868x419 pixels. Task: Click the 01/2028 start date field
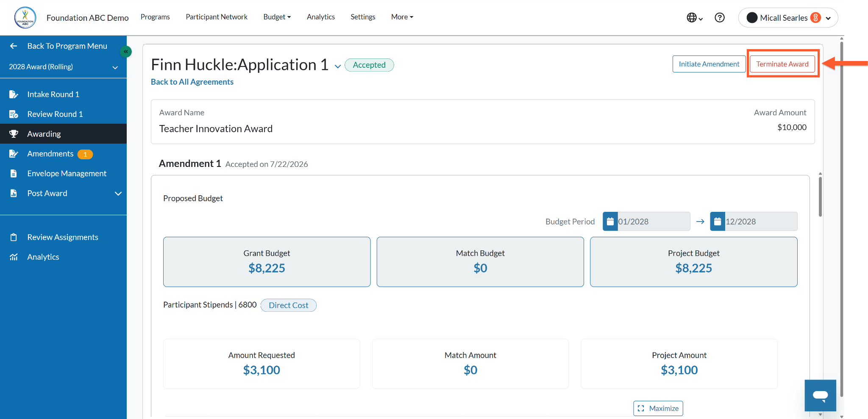pyautogui.click(x=654, y=221)
